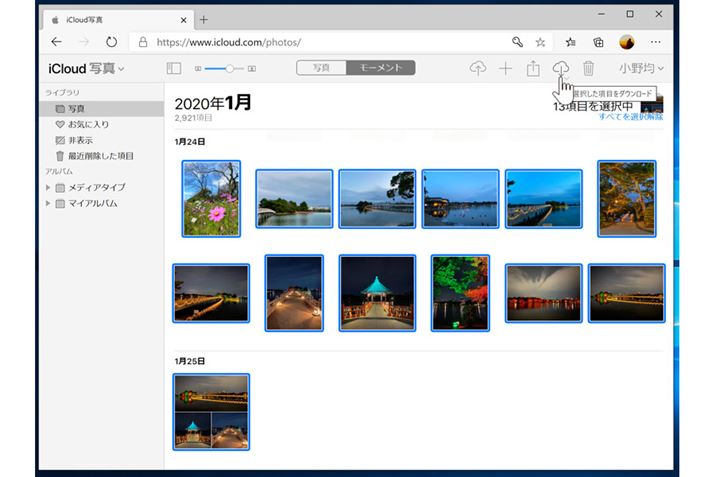Select the cosmos flowers photo thumbnail
Image resolution: width=715 pixels, height=477 pixels.
(x=211, y=199)
